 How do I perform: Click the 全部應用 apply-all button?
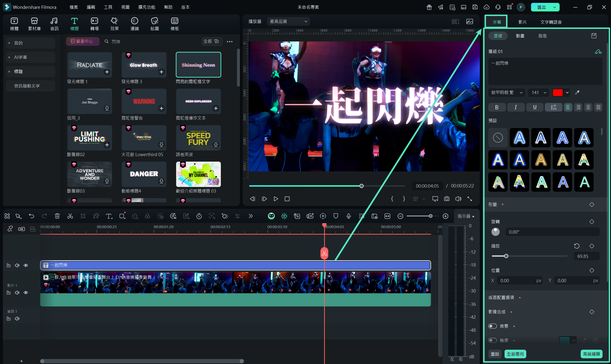(x=515, y=354)
